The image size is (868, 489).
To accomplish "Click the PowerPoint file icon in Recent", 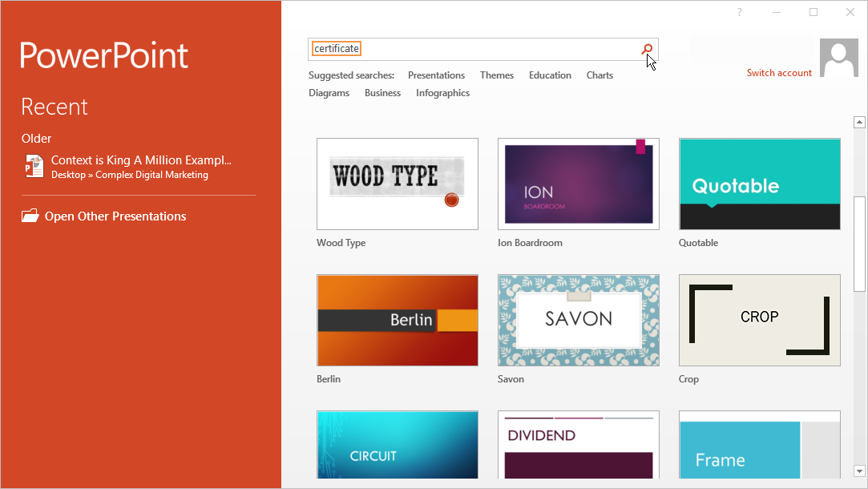I will (x=34, y=167).
